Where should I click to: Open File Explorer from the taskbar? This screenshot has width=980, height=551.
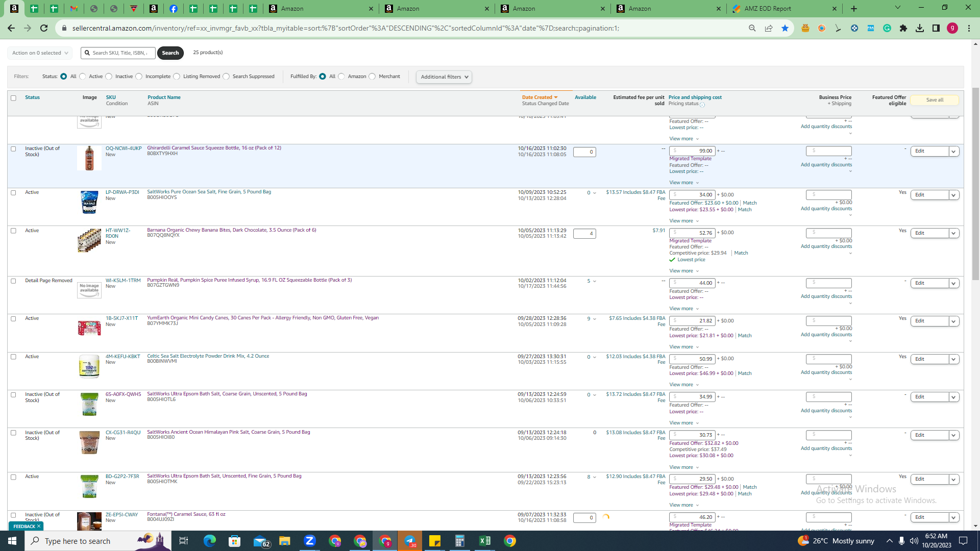click(285, 541)
